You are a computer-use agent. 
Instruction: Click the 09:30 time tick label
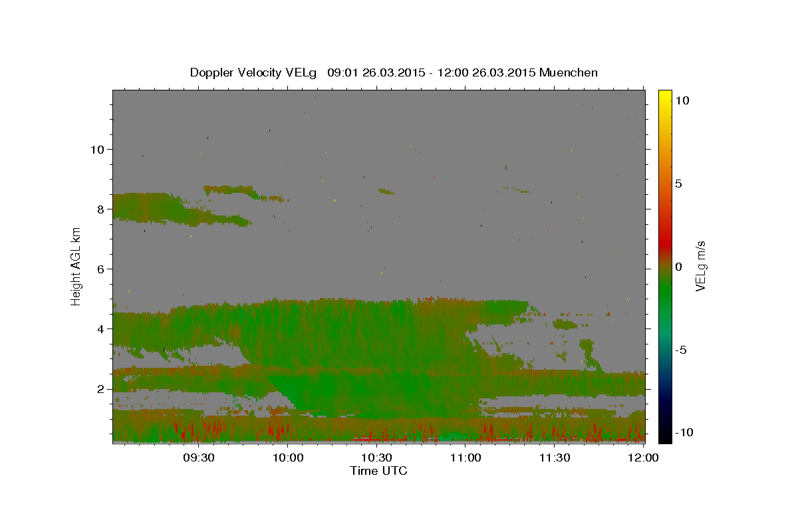click(199, 458)
